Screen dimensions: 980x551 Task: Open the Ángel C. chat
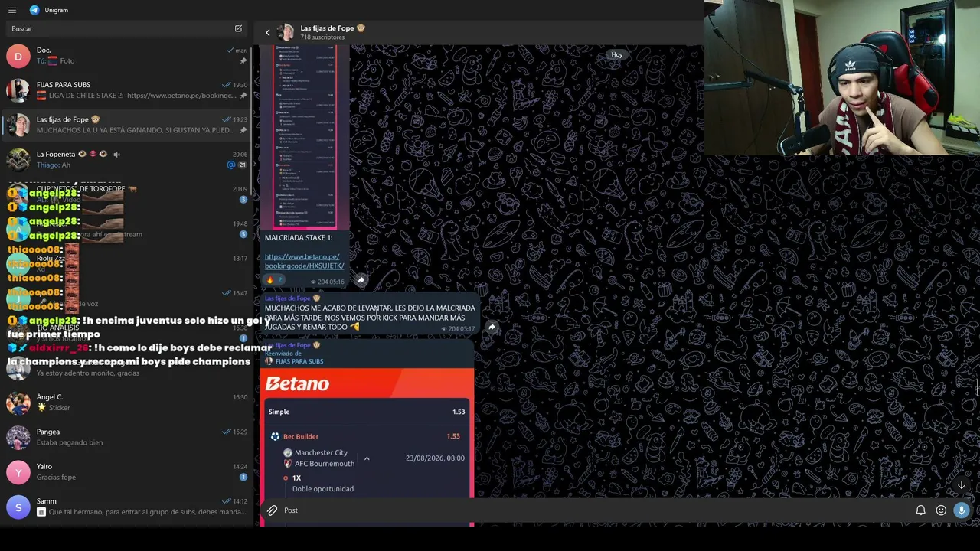click(x=126, y=403)
